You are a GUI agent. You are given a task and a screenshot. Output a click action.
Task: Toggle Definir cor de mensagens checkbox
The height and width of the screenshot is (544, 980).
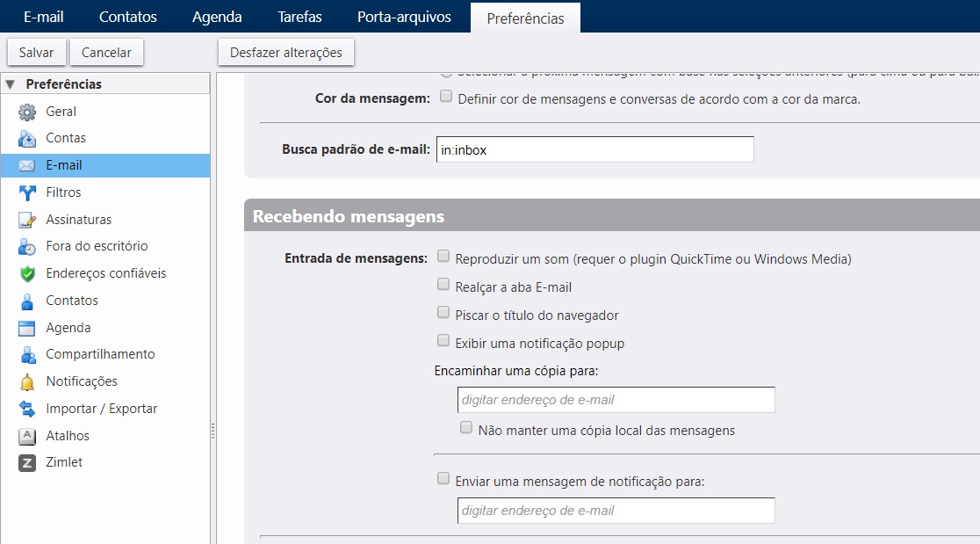coord(446,97)
